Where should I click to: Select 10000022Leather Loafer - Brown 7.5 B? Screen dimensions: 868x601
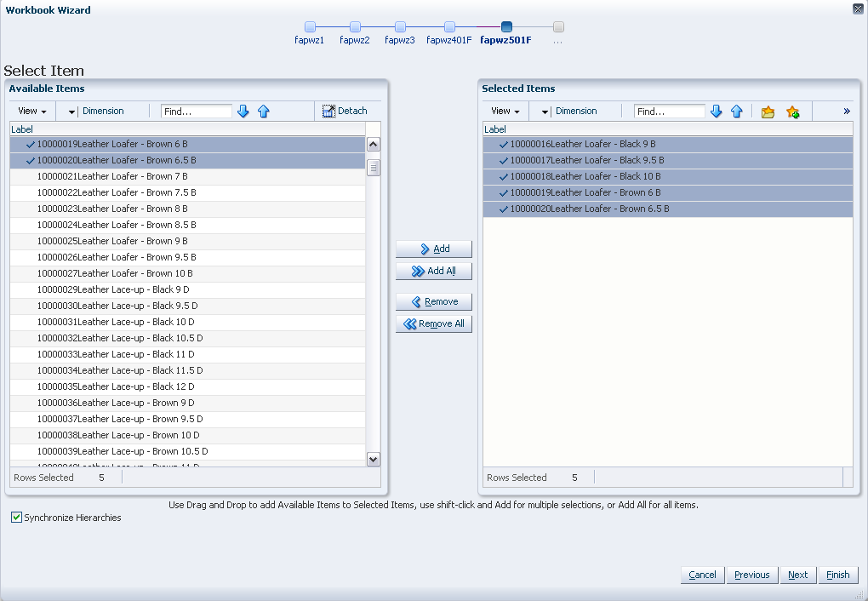point(188,192)
